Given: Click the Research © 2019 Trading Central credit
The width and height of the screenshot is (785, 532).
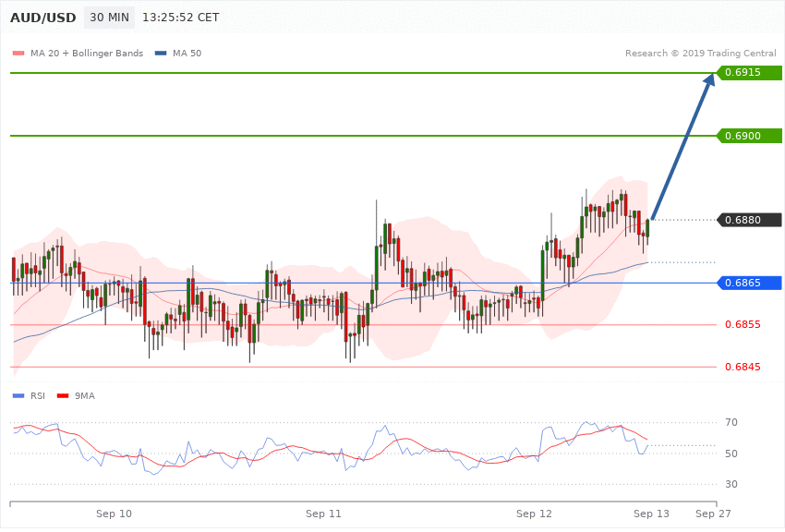Looking at the screenshot, I should pyautogui.click(x=700, y=53).
